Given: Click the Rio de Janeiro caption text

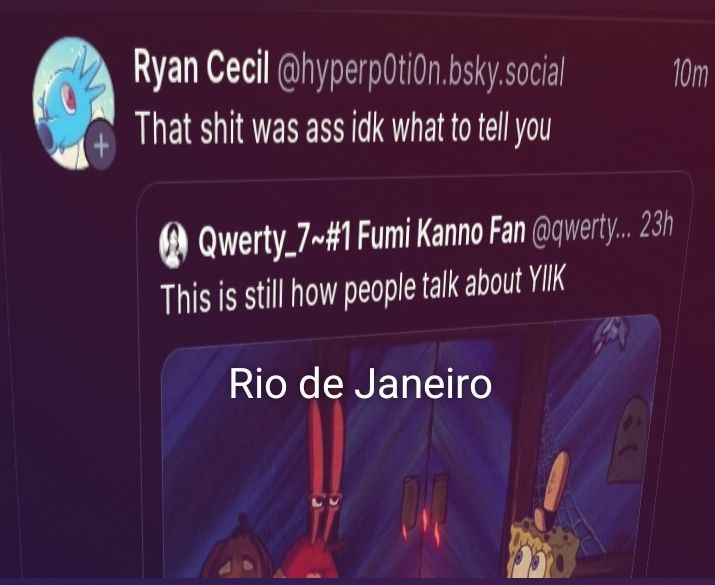Looking at the screenshot, I should (x=360, y=384).
